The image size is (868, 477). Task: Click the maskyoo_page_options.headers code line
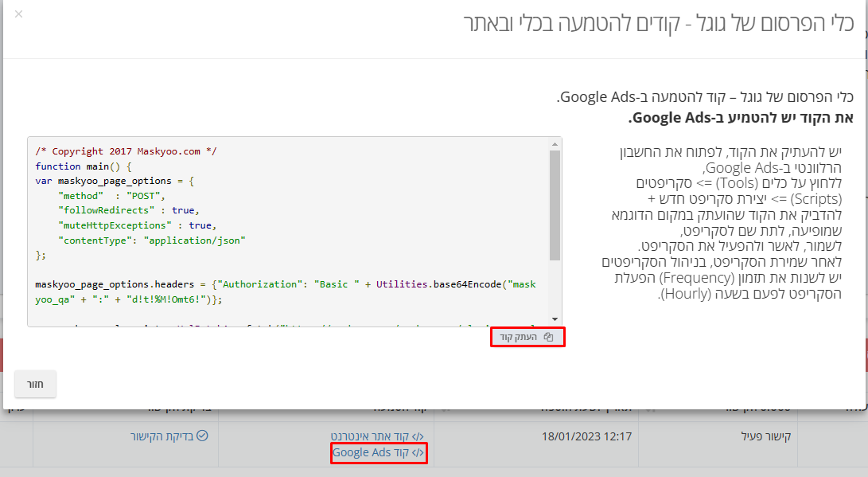coord(286,292)
